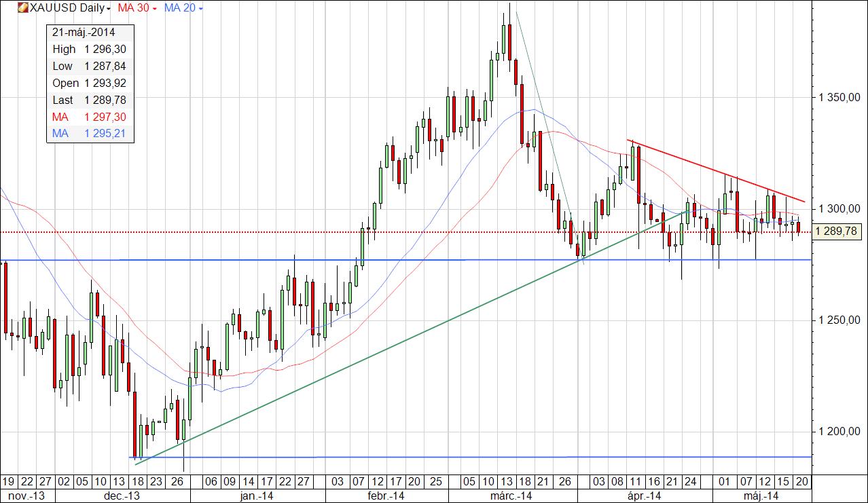Click the 1 289,78 last price axis tag
This screenshot has height=503, width=868.
click(837, 231)
